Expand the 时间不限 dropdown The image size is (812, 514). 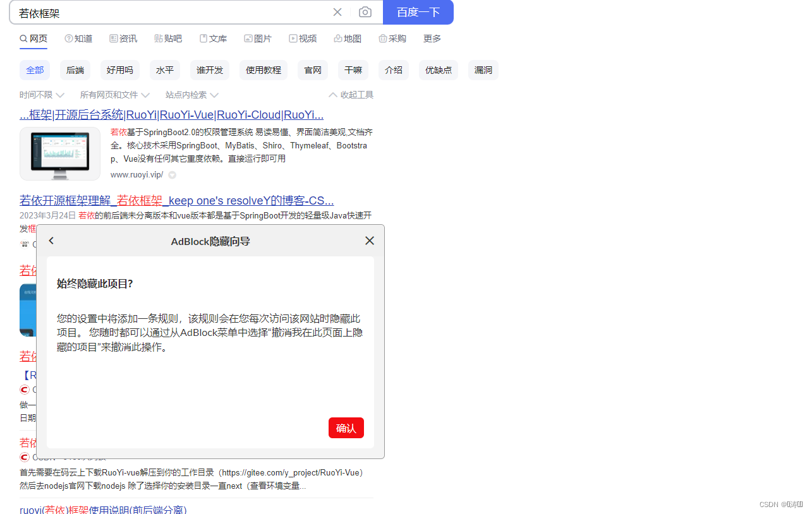[x=42, y=95]
